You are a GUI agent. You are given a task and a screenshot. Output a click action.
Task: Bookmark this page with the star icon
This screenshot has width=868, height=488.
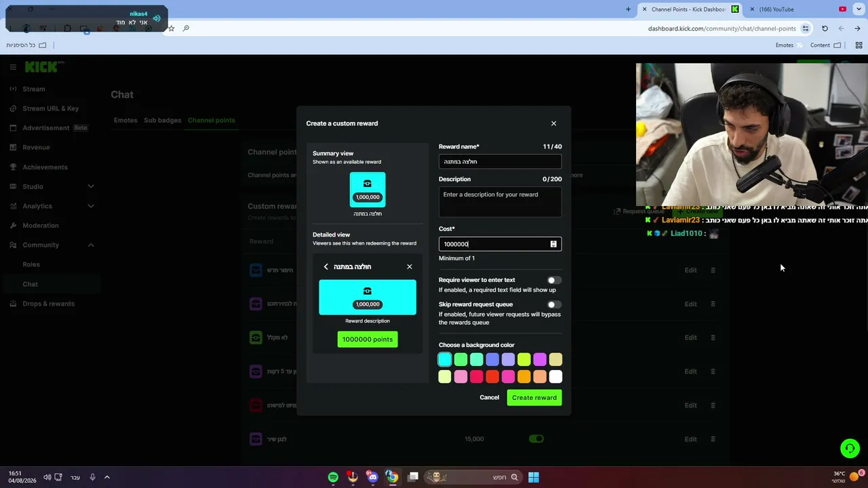172,28
